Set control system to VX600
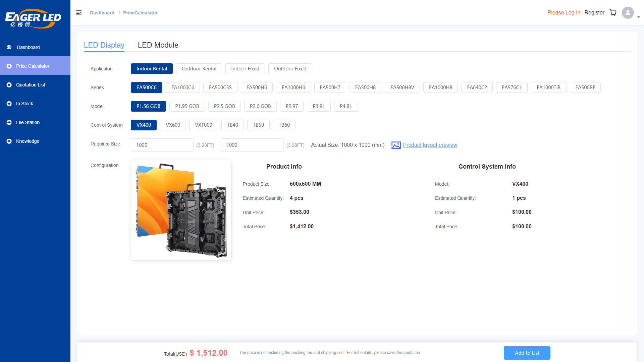Viewport: 644px width, 362px height. coord(173,125)
